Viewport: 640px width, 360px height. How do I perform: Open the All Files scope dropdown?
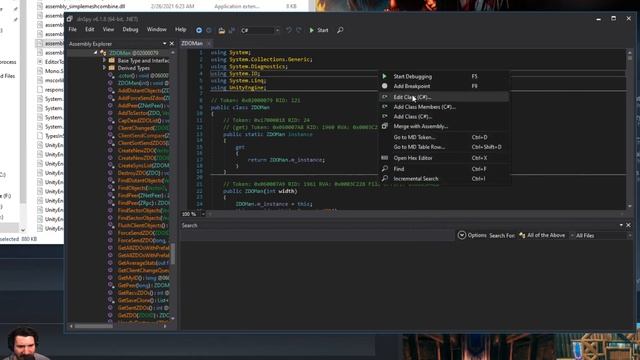[x=603, y=236]
